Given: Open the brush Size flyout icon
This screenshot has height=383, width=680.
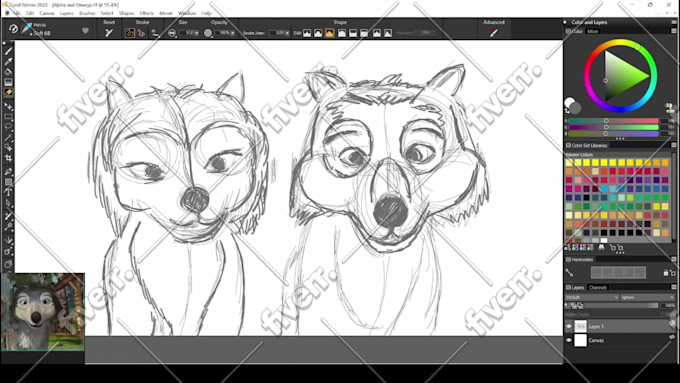Looking at the screenshot, I should tap(172, 33).
